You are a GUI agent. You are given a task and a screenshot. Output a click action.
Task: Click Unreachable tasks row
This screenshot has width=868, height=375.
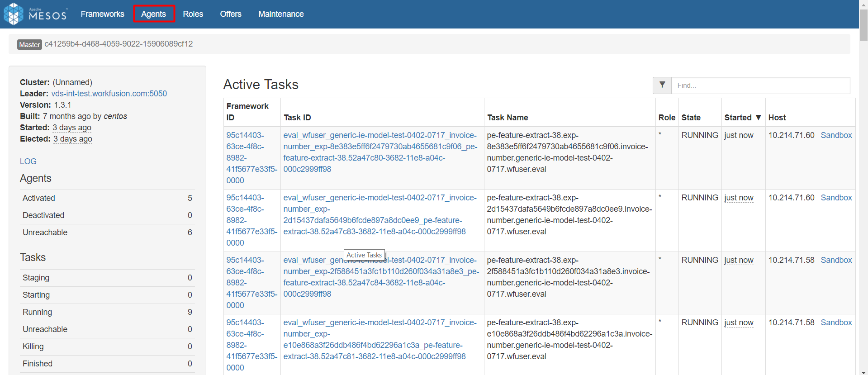[x=107, y=329]
